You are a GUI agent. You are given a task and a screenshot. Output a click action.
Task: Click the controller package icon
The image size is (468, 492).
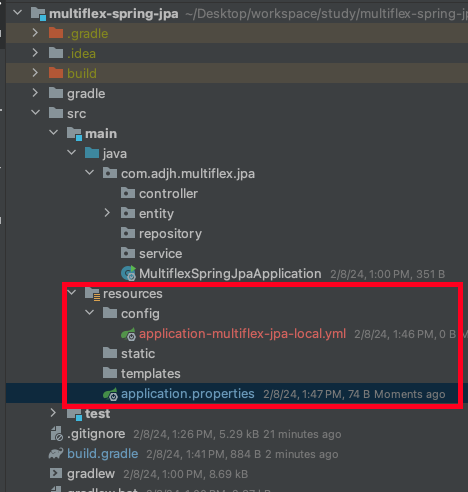pyautogui.click(x=128, y=193)
